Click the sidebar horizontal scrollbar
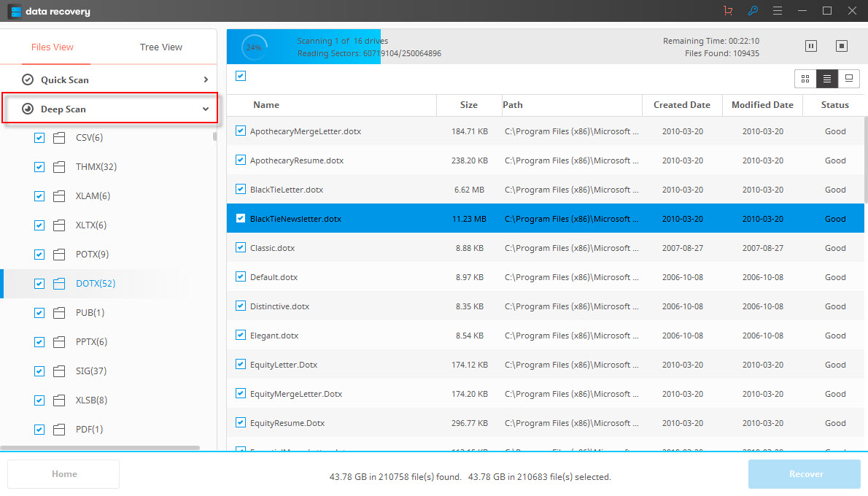This screenshot has height=496, width=868. (x=100, y=447)
